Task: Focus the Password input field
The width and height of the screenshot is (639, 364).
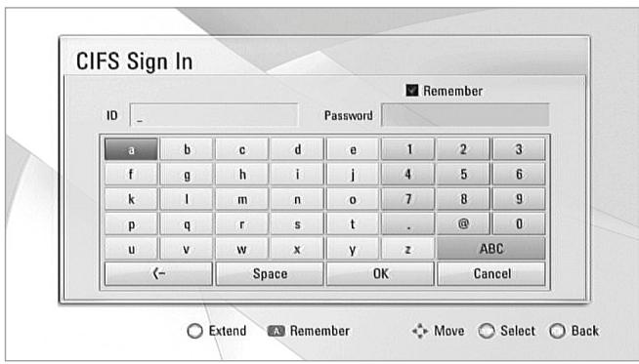Action: tap(465, 115)
